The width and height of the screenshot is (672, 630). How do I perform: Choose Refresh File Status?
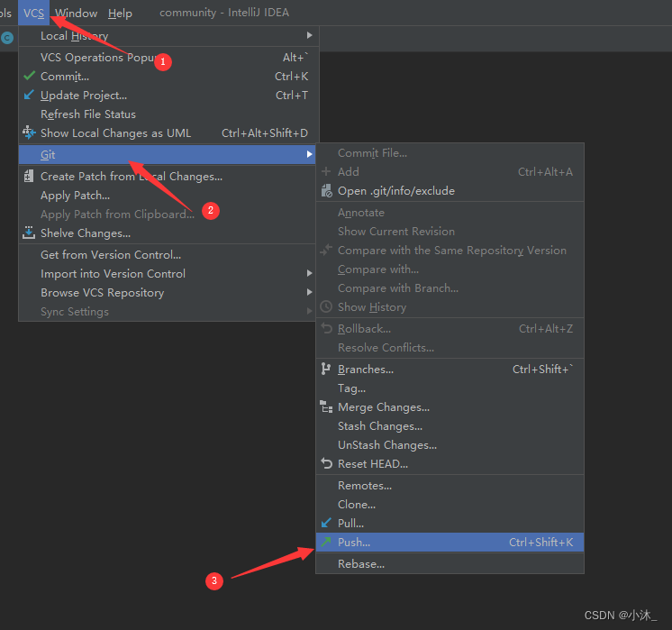coord(168,114)
